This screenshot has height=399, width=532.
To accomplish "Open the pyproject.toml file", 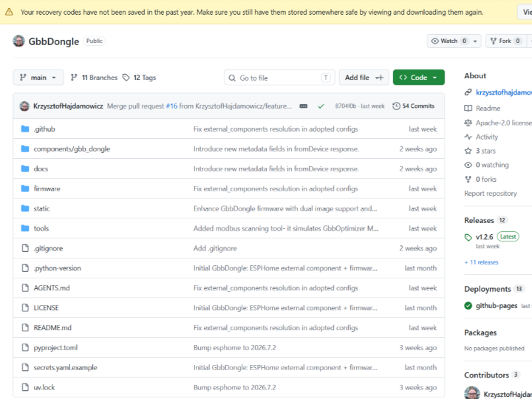I will (55, 348).
